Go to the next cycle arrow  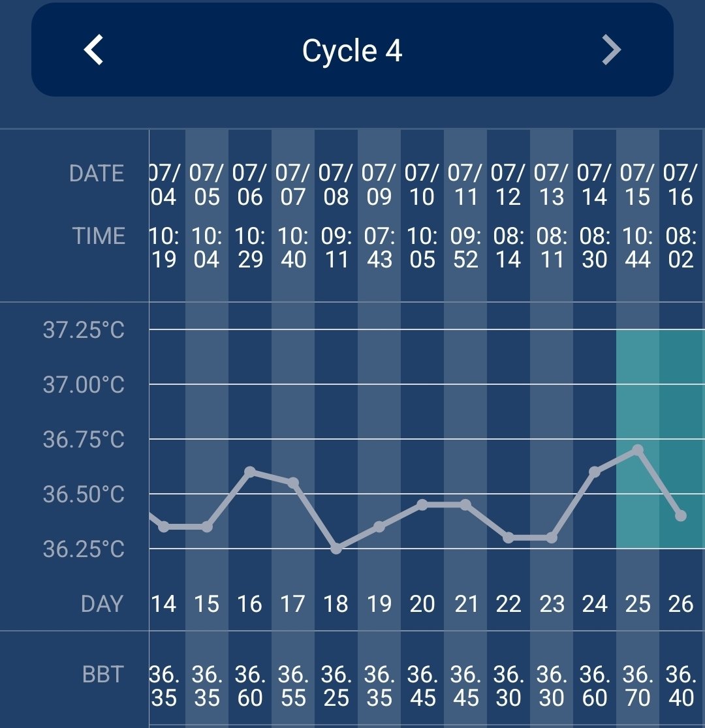611,50
